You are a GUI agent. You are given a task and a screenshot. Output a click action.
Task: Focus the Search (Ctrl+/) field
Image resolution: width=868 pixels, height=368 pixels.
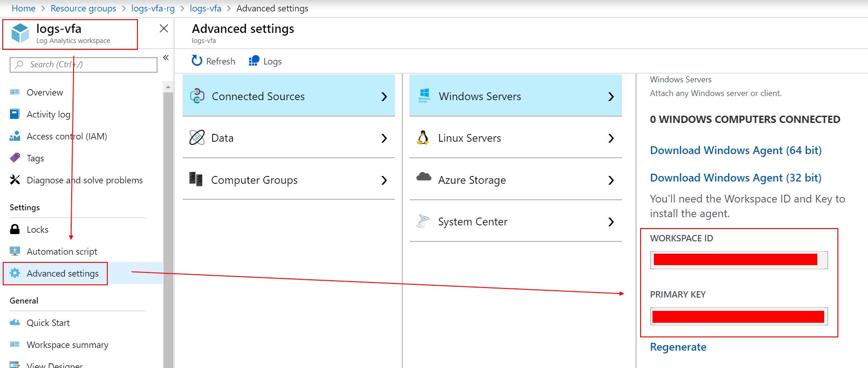click(x=84, y=64)
